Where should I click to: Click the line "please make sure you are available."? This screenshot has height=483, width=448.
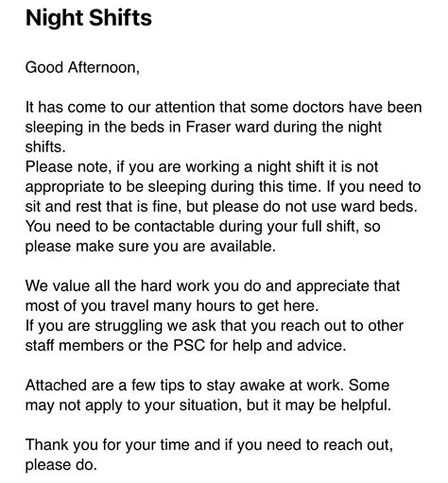coord(150,246)
